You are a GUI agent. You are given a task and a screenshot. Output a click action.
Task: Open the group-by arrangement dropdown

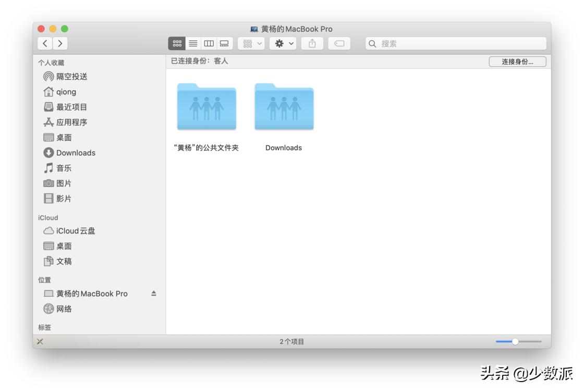click(251, 44)
